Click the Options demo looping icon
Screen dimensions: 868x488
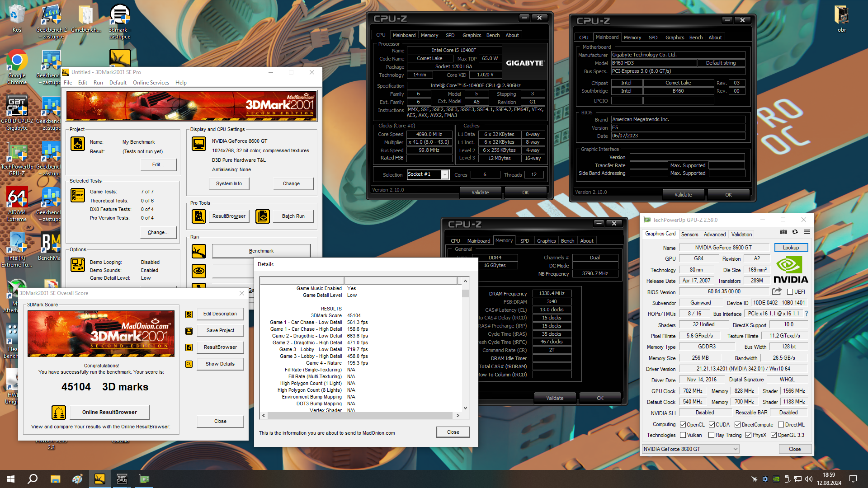pos(78,265)
